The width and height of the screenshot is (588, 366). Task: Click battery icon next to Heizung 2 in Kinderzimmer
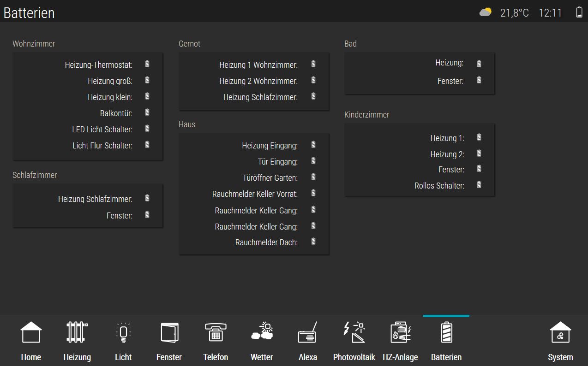479,153
